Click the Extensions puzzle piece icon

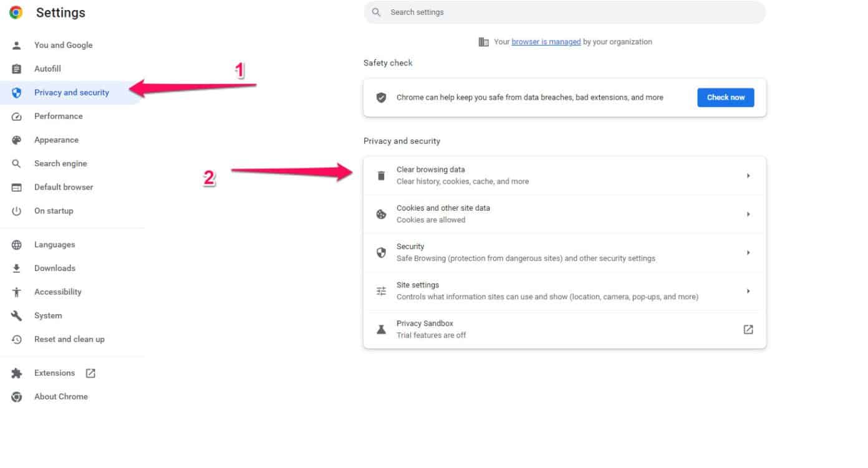16,373
